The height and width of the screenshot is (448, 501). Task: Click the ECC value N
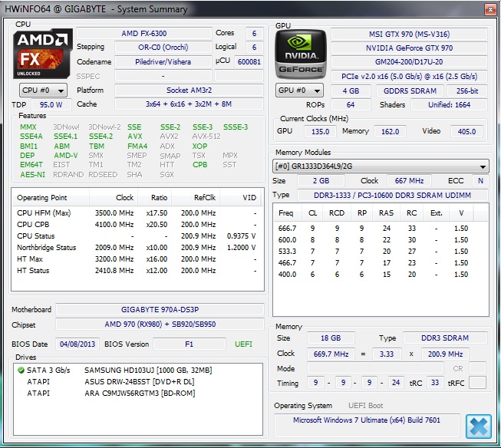(x=480, y=180)
